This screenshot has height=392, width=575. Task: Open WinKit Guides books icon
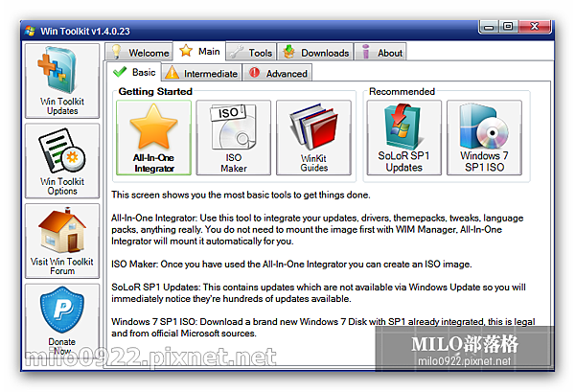[x=313, y=137]
